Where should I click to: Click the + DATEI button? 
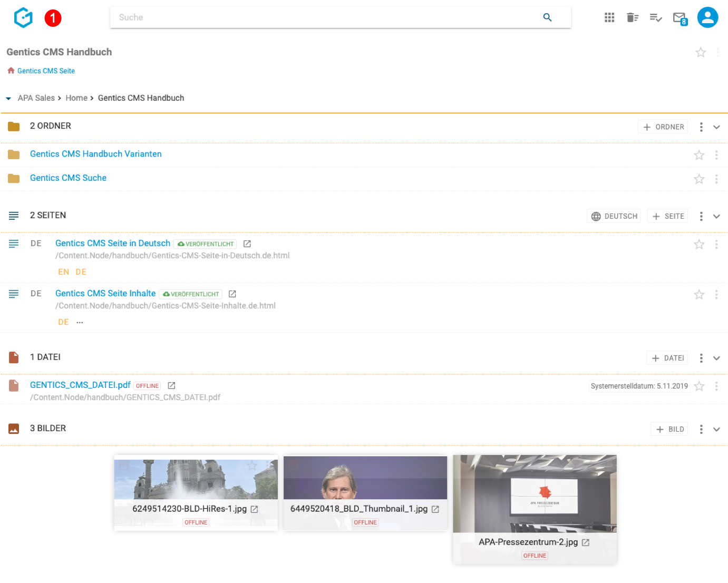(667, 358)
